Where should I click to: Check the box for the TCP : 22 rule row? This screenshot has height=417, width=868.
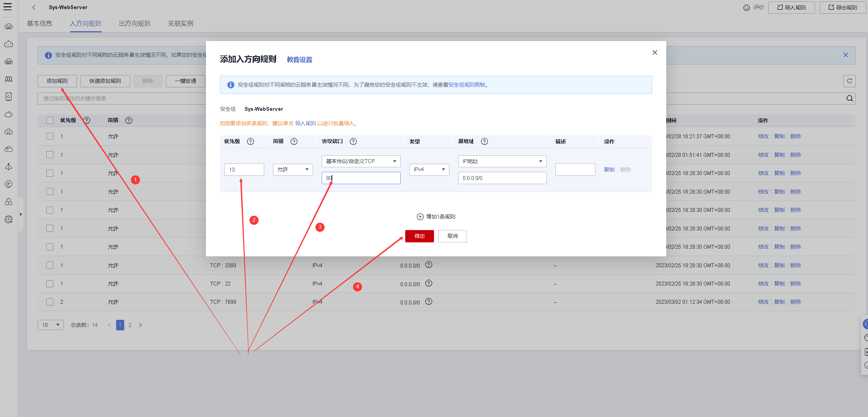(x=50, y=284)
